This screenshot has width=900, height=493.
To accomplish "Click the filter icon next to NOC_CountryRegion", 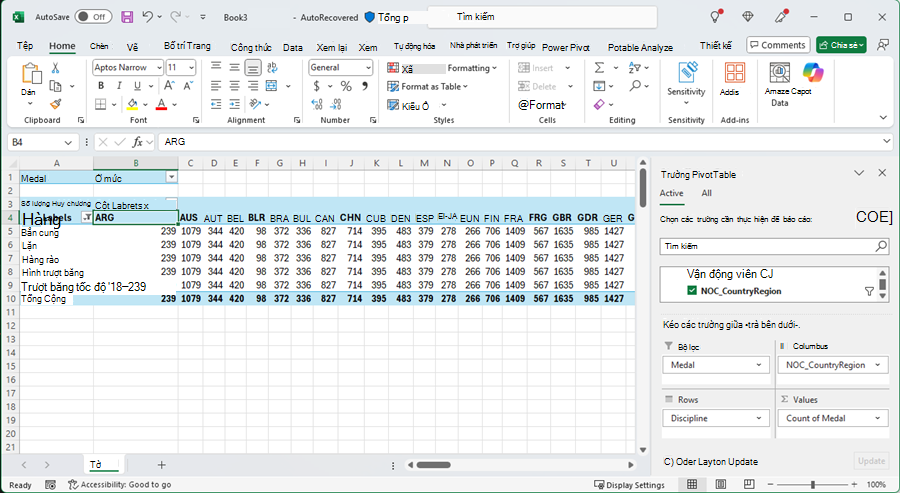I will (x=869, y=291).
